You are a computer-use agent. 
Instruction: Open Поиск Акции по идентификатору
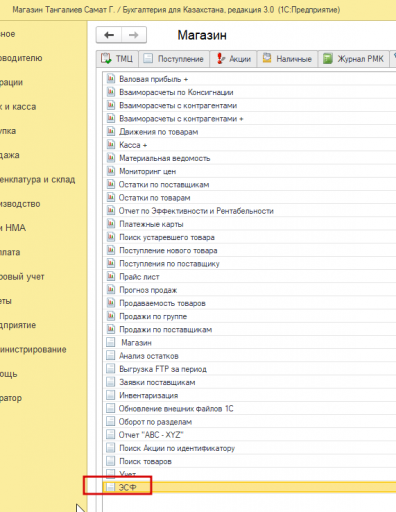177,448
